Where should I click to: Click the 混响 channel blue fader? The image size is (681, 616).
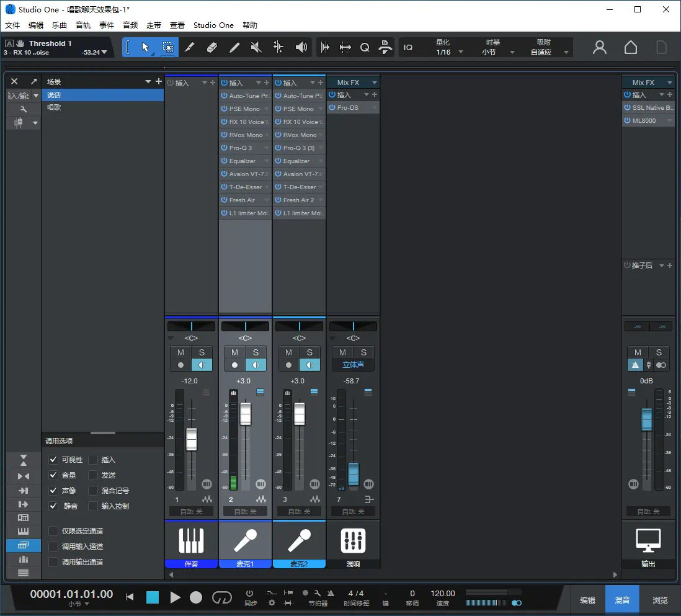pos(354,474)
